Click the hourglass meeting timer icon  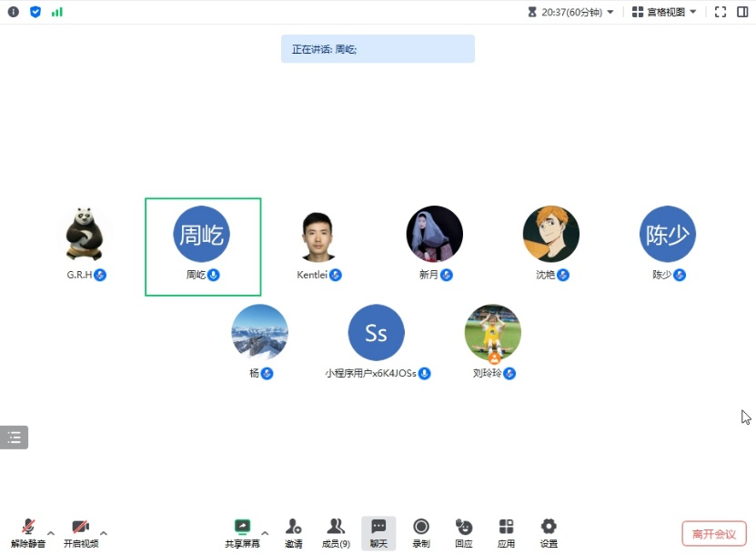tap(532, 12)
